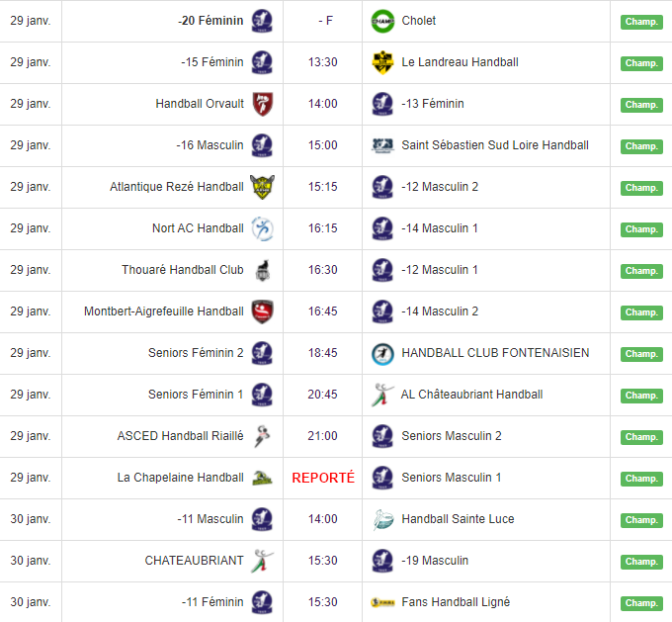The image size is (672, 622).
Task: Click the REPORTÉ match status
Action: pyautogui.click(x=323, y=478)
